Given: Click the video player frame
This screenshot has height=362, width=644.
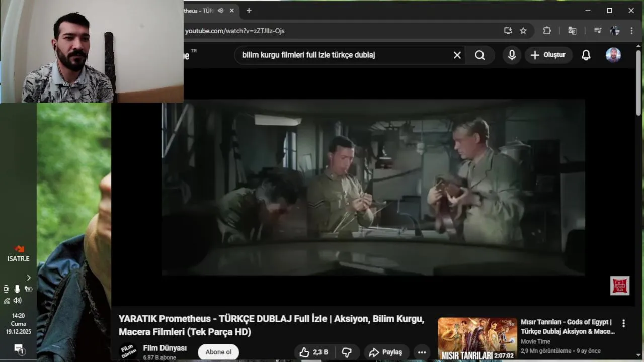Looking at the screenshot, I should click(373, 187).
